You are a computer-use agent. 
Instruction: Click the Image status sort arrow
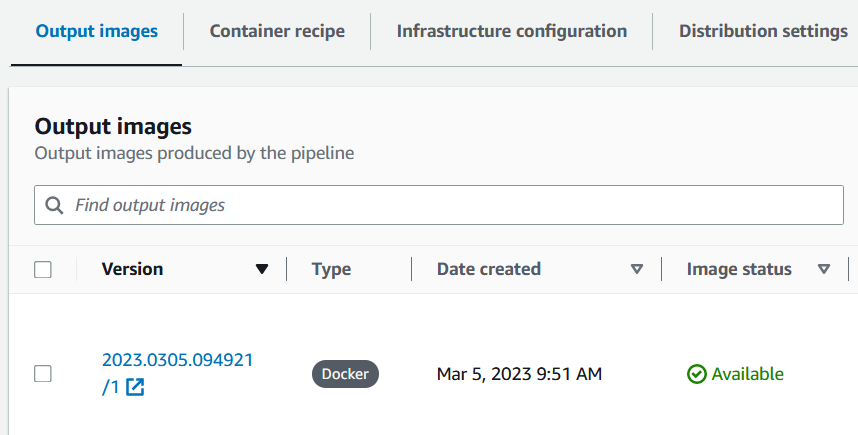click(824, 269)
